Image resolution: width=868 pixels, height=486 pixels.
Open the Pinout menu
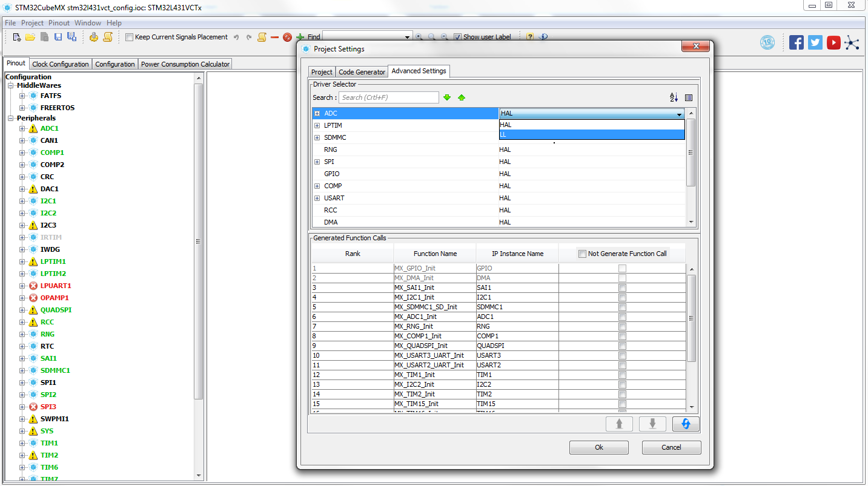[x=59, y=23]
